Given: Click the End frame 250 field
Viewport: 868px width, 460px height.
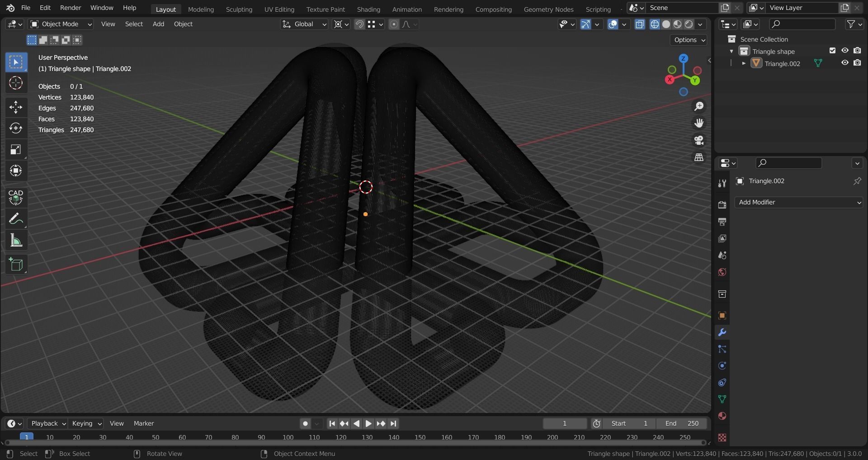Looking at the screenshot, I should pyautogui.click(x=682, y=423).
